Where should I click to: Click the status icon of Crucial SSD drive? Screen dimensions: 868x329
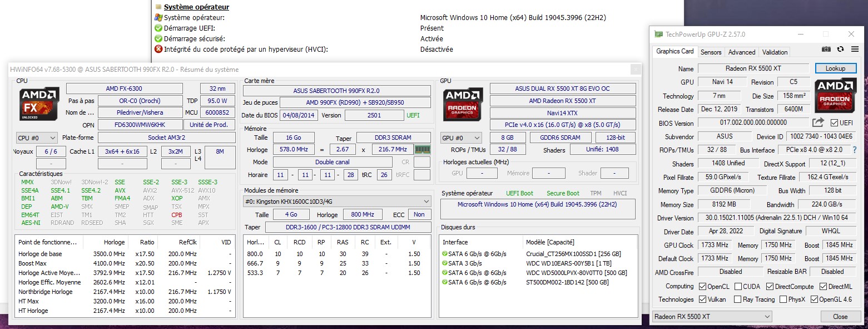(x=445, y=254)
